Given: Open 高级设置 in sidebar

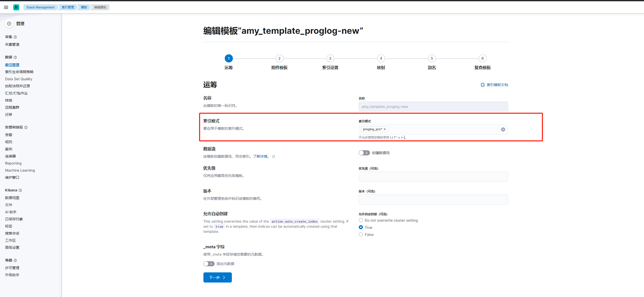Looking at the screenshot, I should click(x=12, y=247).
